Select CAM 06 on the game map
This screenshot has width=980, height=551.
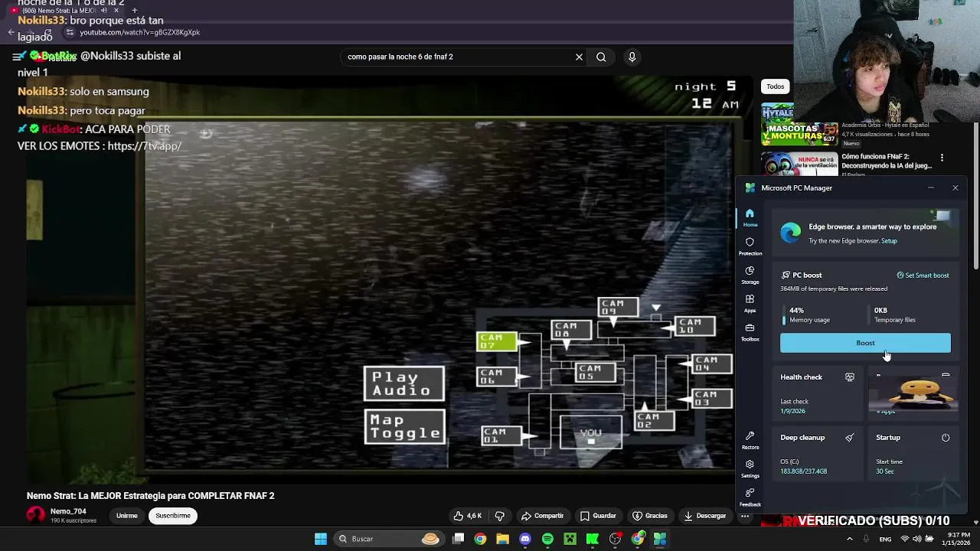point(497,377)
